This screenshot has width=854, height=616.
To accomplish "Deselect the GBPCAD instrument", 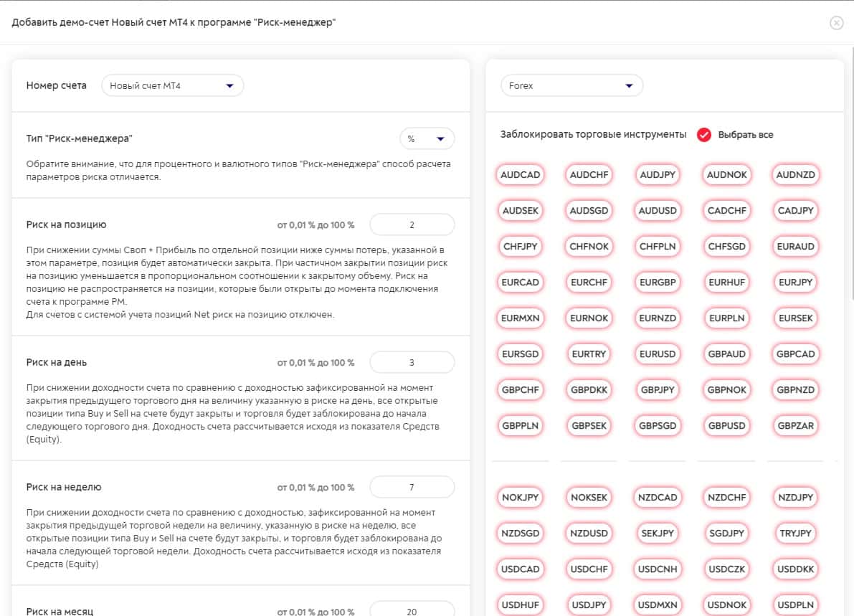I will tap(795, 354).
